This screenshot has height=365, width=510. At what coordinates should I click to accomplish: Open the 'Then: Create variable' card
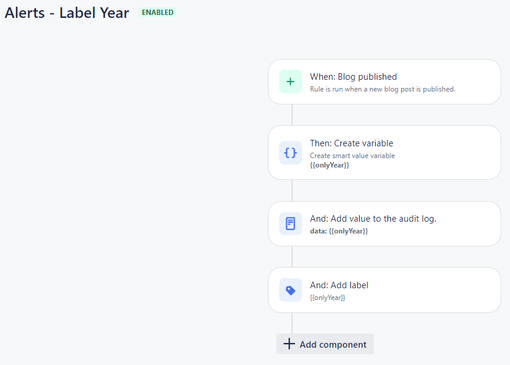coord(384,153)
